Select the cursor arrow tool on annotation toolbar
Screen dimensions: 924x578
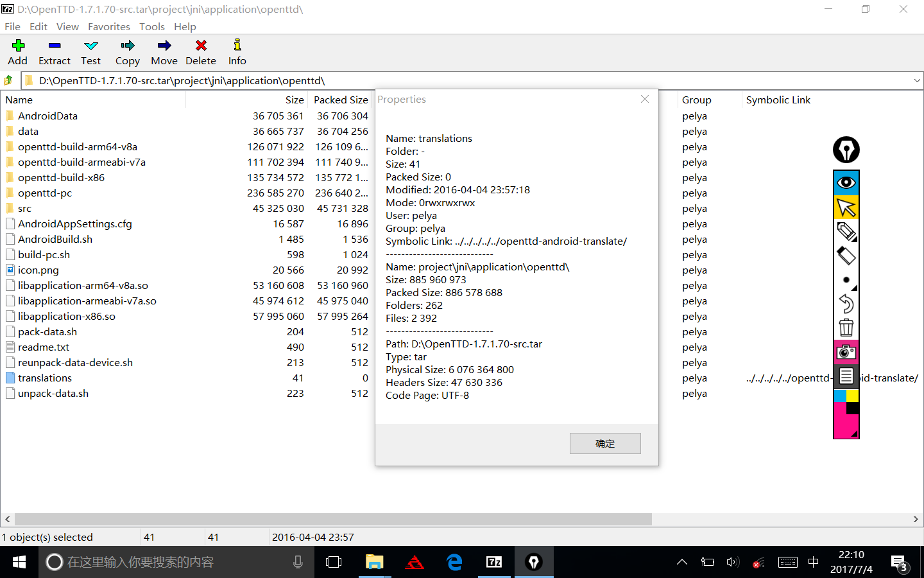(846, 207)
